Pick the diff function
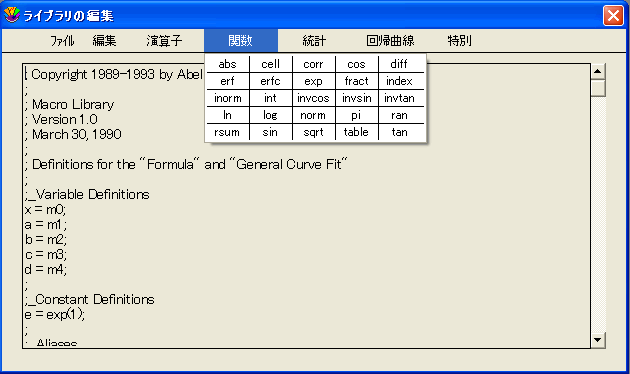The width and height of the screenshot is (630, 374). [399, 64]
